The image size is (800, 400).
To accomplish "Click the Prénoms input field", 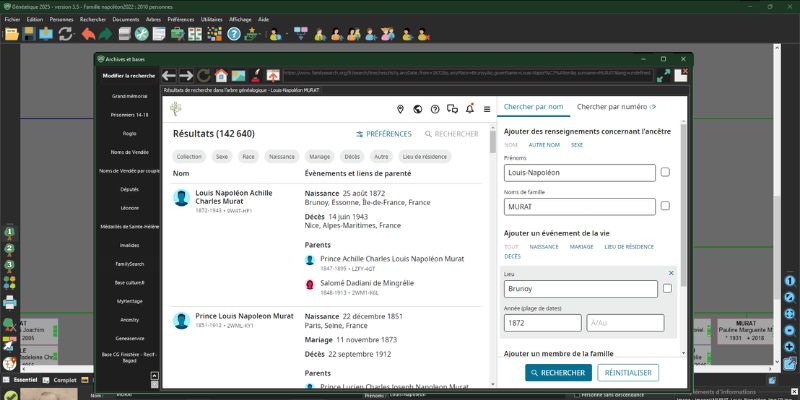I will tap(580, 173).
